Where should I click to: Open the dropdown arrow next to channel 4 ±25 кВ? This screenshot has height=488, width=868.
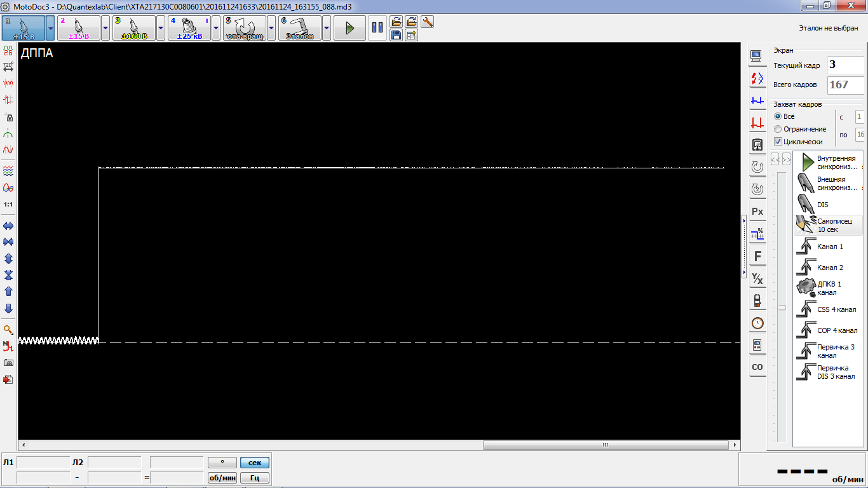click(216, 28)
